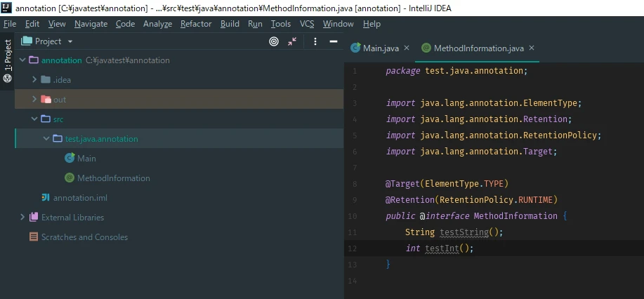The image size is (644, 299).
Task: Open the Navigate menu
Action: [x=91, y=25]
